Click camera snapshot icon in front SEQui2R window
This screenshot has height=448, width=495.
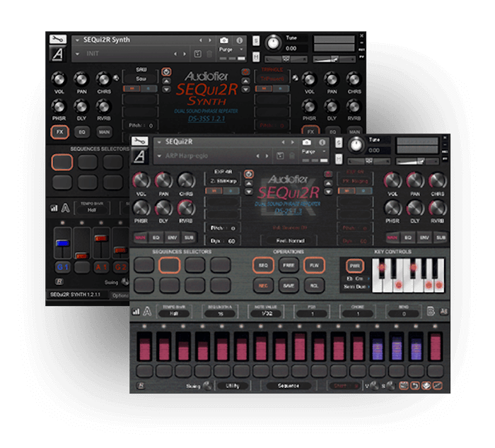(x=306, y=142)
